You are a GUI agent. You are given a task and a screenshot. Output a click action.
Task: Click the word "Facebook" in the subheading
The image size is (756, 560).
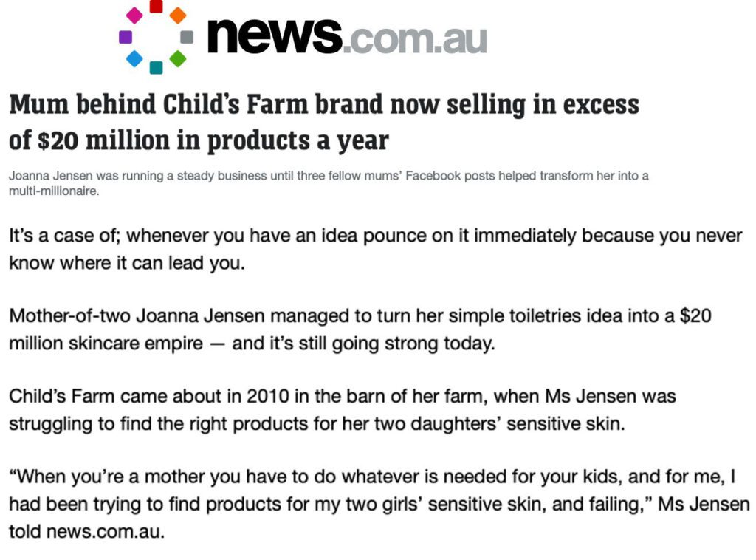click(x=433, y=176)
